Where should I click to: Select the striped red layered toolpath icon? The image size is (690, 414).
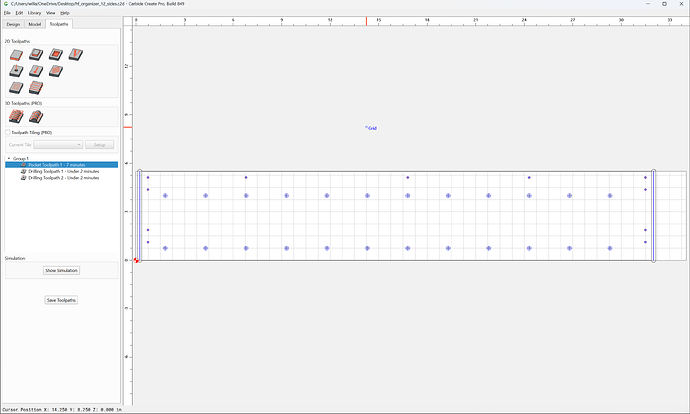click(x=36, y=88)
